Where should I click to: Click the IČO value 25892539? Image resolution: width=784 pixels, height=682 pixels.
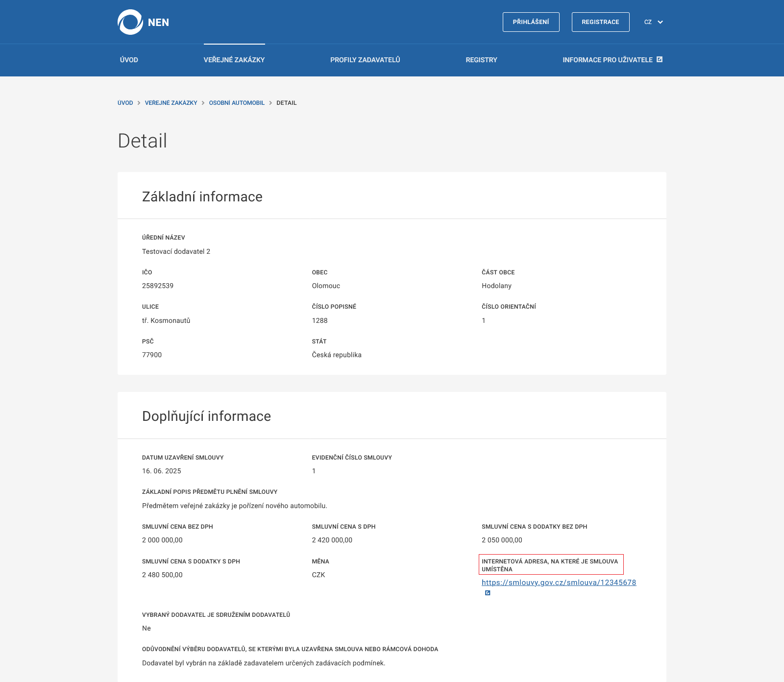point(158,286)
